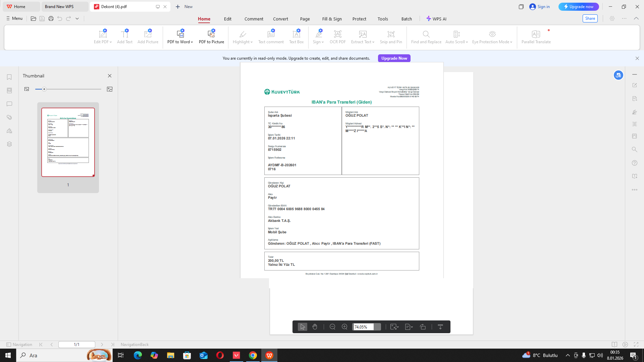Toggle the Navigation pane
The height and width of the screenshot is (362, 644).
pos(19,345)
